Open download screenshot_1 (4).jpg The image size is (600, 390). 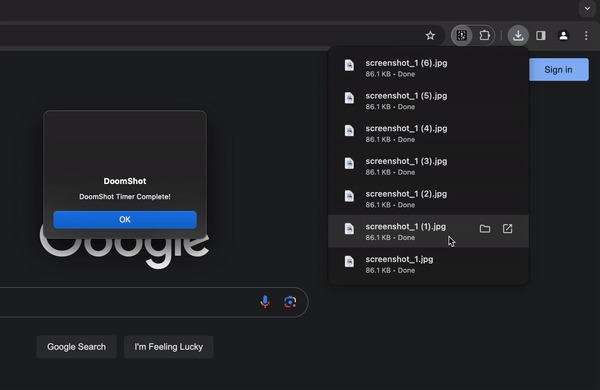(x=429, y=133)
